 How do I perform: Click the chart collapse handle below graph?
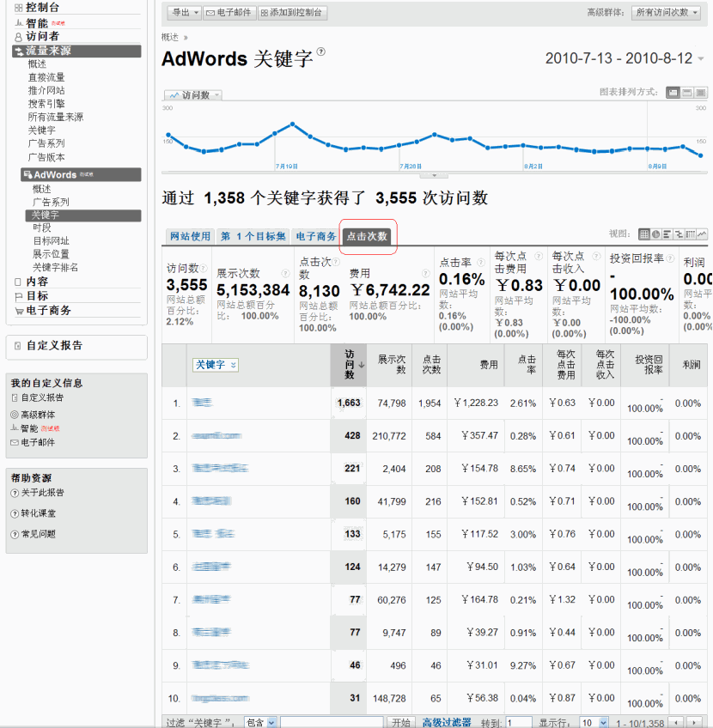(433, 175)
